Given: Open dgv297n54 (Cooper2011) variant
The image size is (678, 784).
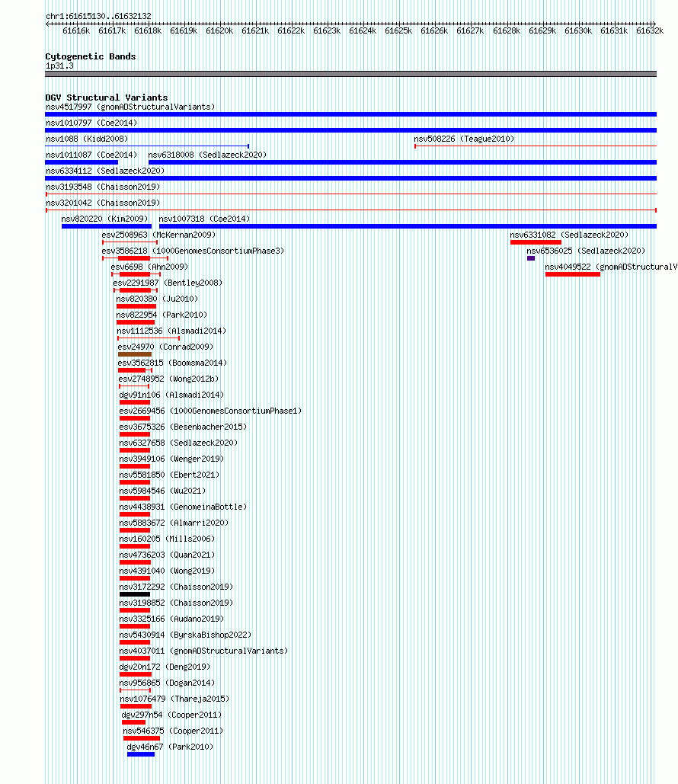Looking at the screenshot, I should pos(171,715).
